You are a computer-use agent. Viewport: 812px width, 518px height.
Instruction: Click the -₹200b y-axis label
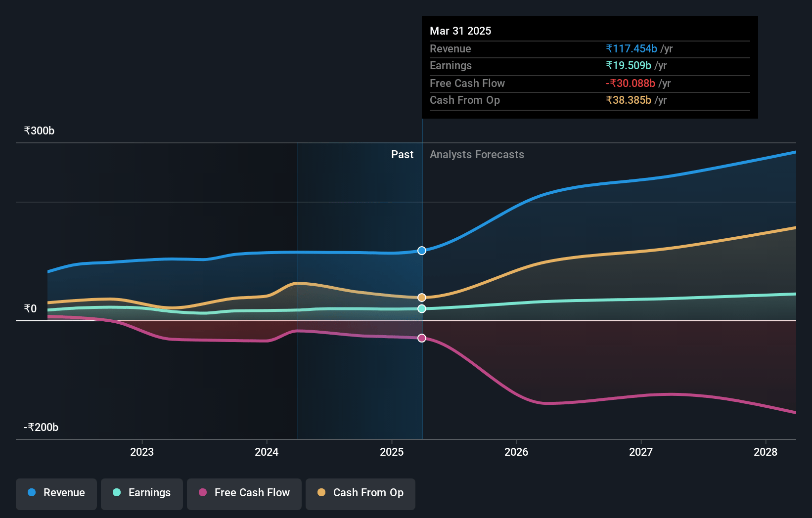point(41,427)
